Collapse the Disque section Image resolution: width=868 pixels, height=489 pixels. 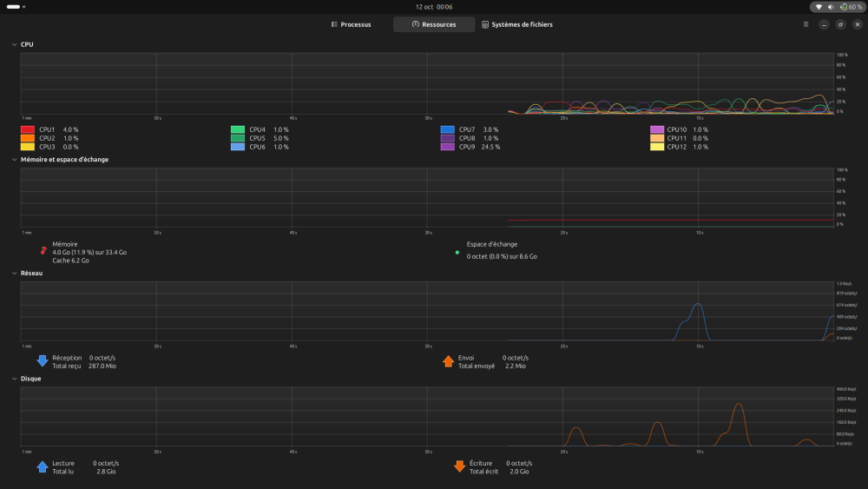13,379
